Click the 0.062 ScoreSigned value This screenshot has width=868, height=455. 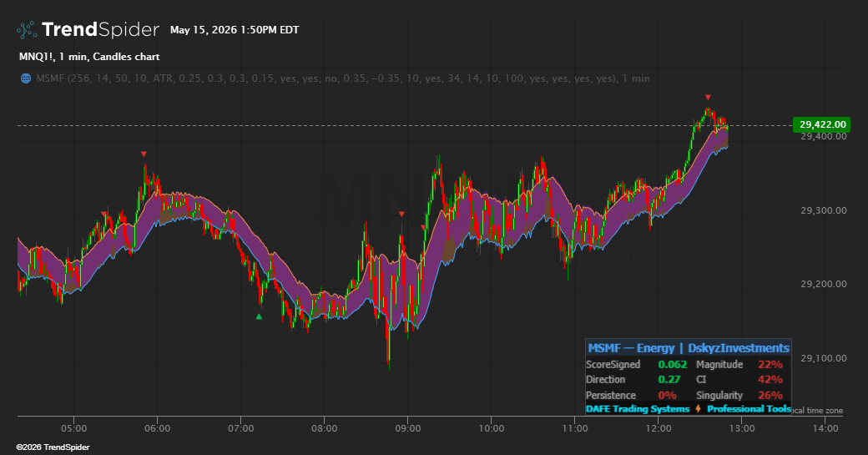(x=673, y=364)
